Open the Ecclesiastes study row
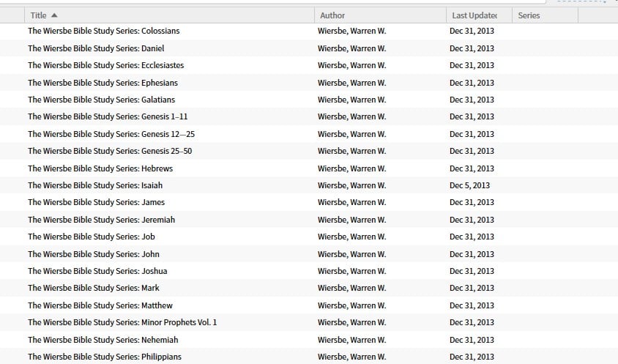Image resolution: width=618 pixels, height=364 pixels. click(309, 65)
